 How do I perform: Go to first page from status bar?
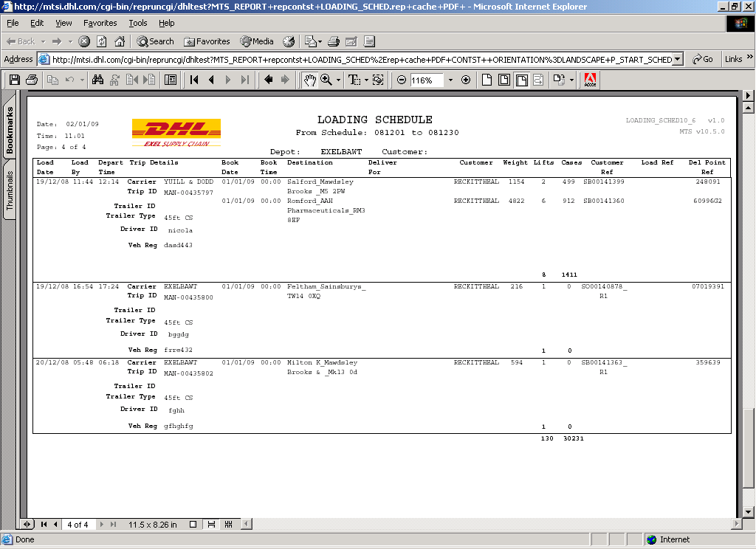click(44, 525)
